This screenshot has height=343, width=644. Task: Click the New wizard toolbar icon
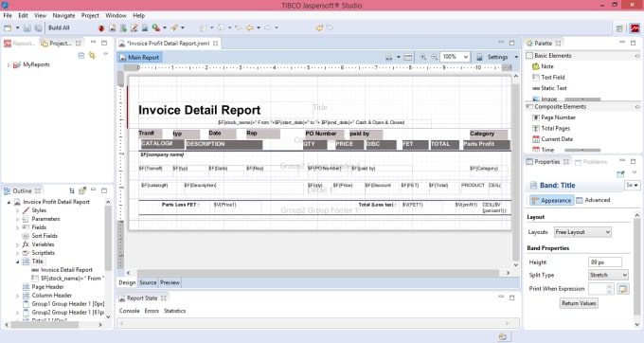point(8,27)
